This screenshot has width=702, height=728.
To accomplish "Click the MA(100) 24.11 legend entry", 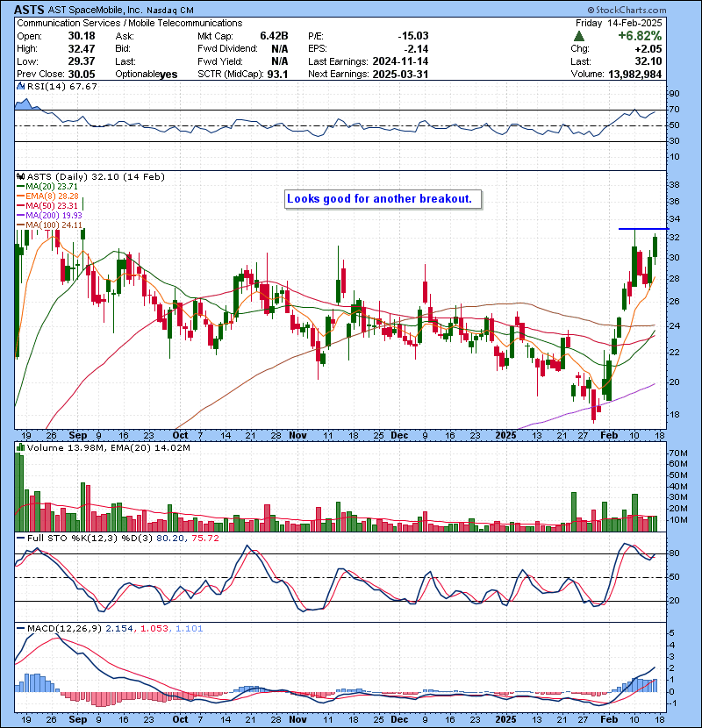I will pyautogui.click(x=54, y=225).
